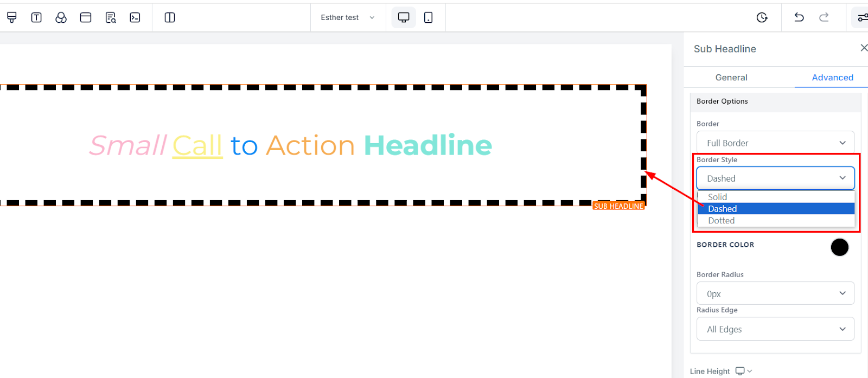
Task: Click the code terminal icon in the toolbar
Action: [x=135, y=17]
